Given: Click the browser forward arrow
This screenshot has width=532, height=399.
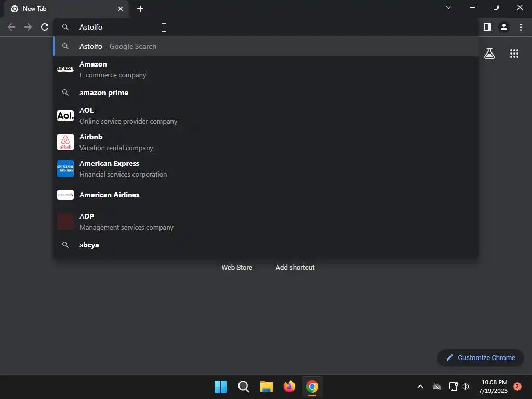Looking at the screenshot, I should click(x=28, y=27).
